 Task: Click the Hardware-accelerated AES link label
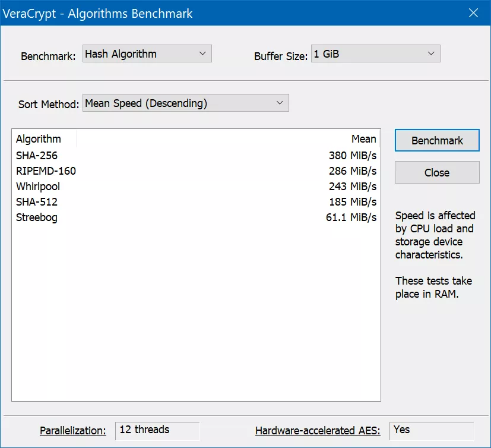[318, 430]
